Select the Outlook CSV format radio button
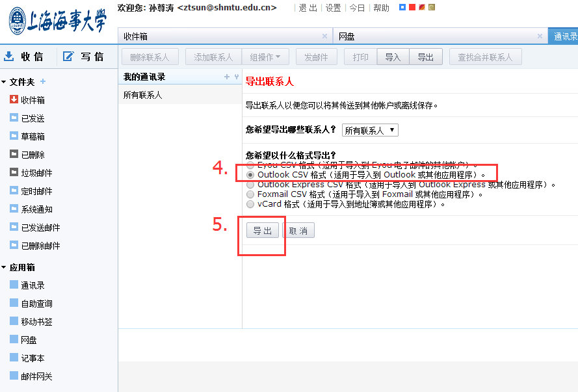This screenshot has width=578, height=392. 251,175
